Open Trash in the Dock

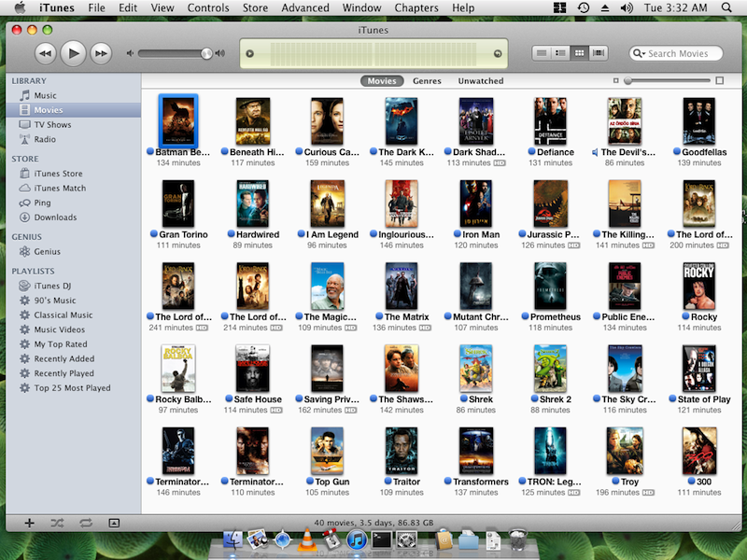pyautogui.click(x=518, y=539)
